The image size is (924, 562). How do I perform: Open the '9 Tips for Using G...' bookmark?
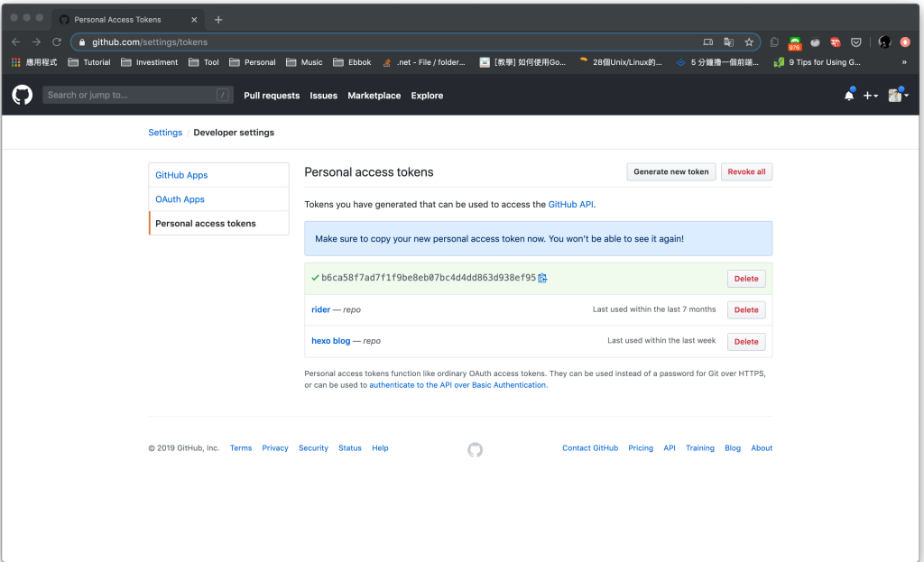point(818,62)
